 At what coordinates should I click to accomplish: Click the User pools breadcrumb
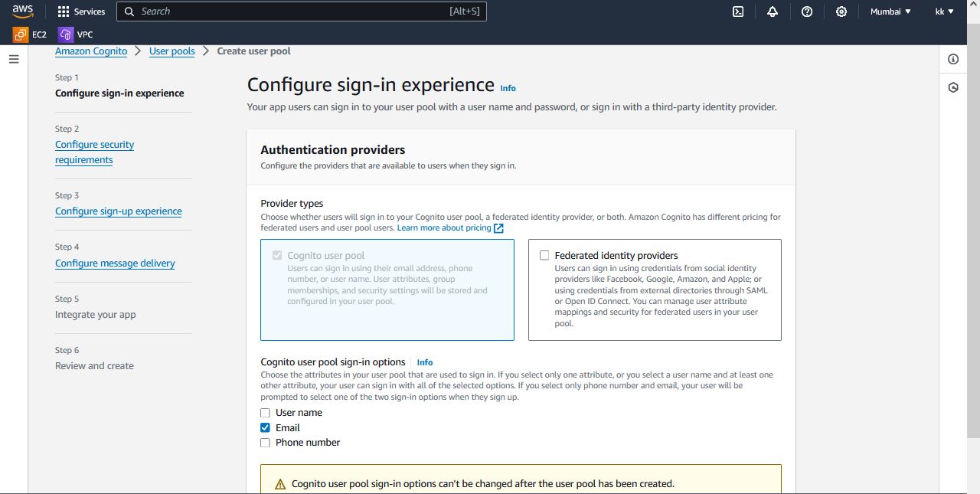pos(171,51)
